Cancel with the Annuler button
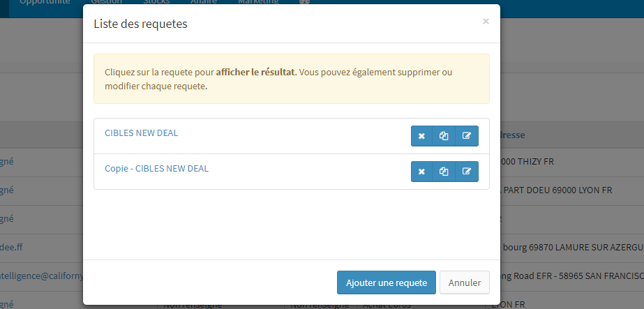The image size is (644, 309). click(465, 282)
